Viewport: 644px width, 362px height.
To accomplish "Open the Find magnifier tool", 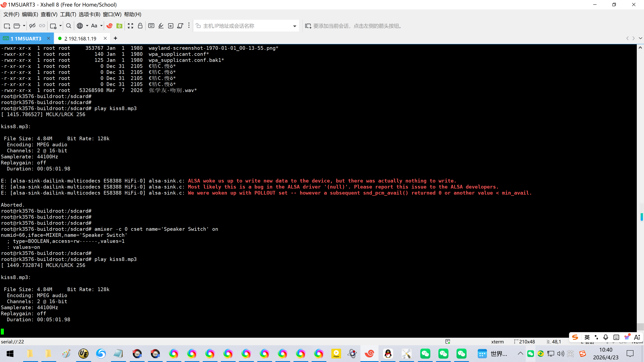I will pos(68,26).
